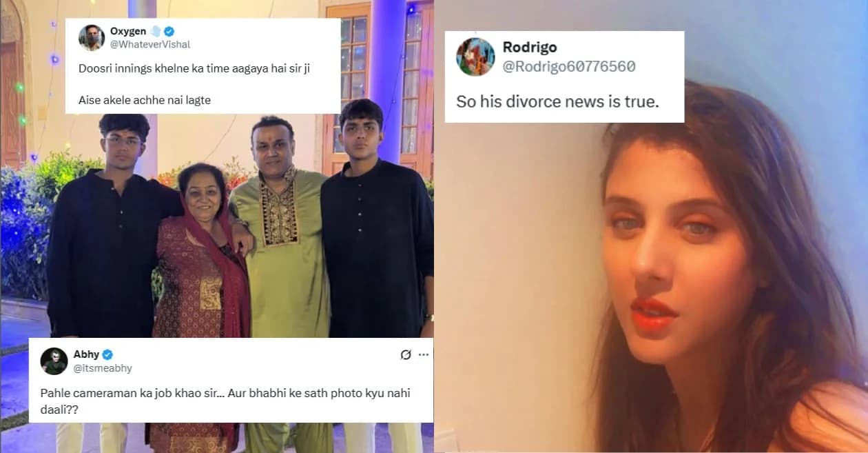Click the slashed-circle icon on Abhy's tweet
868x453 pixels.
coord(406,354)
